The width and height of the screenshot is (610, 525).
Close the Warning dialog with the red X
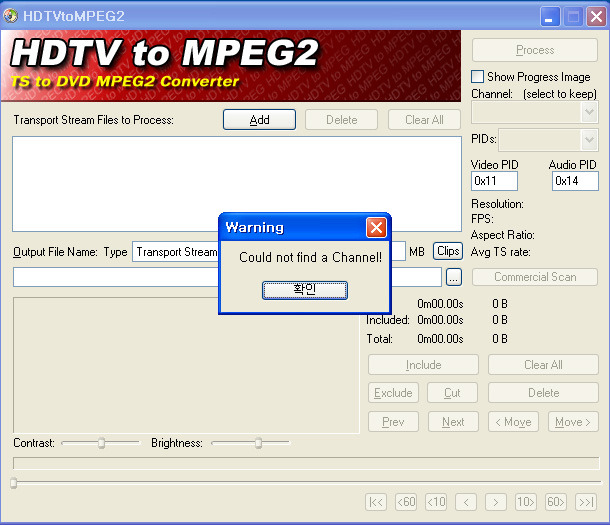[376, 228]
